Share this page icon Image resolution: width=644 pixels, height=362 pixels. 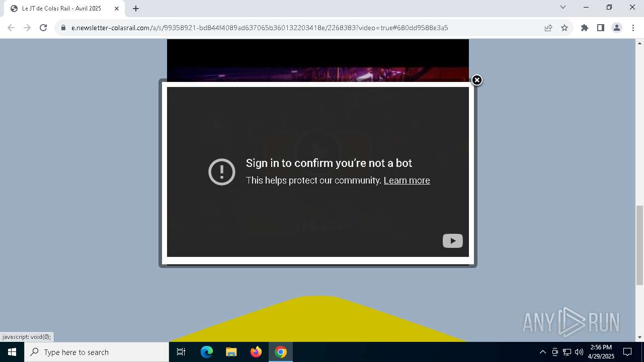click(x=548, y=28)
